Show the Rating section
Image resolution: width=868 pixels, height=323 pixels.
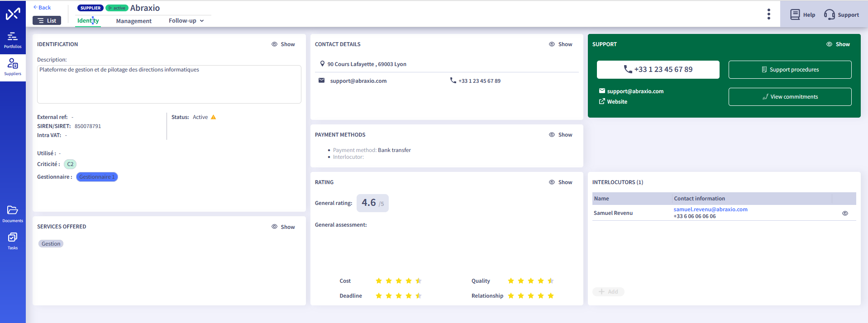tap(561, 182)
